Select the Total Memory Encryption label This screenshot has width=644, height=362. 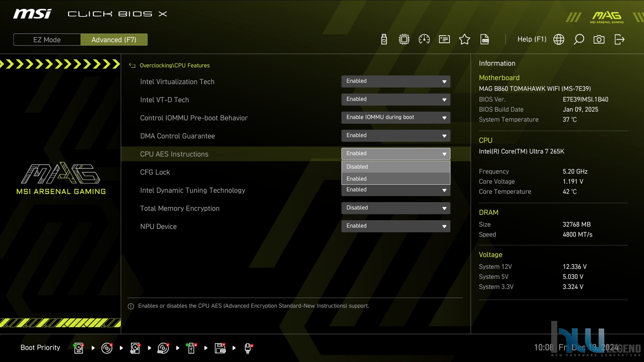point(180,208)
